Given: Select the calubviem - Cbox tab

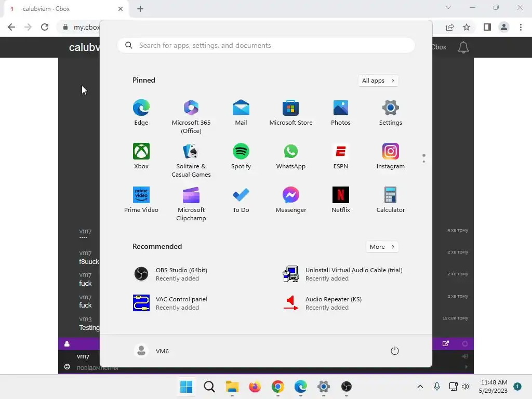Looking at the screenshot, I should pyautogui.click(x=66, y=9).
